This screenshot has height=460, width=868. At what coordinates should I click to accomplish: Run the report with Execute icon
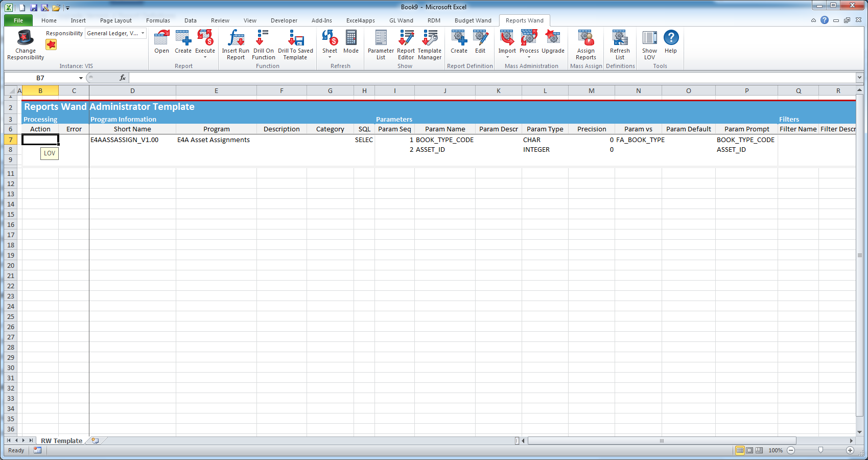pyautogui.click(x=205, y=38)
